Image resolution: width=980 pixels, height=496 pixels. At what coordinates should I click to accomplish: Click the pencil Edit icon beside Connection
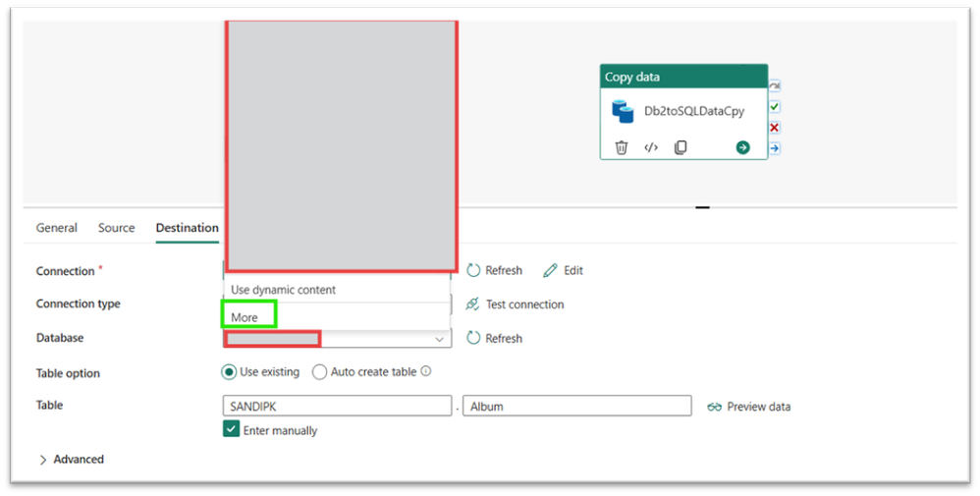[550, 270]
